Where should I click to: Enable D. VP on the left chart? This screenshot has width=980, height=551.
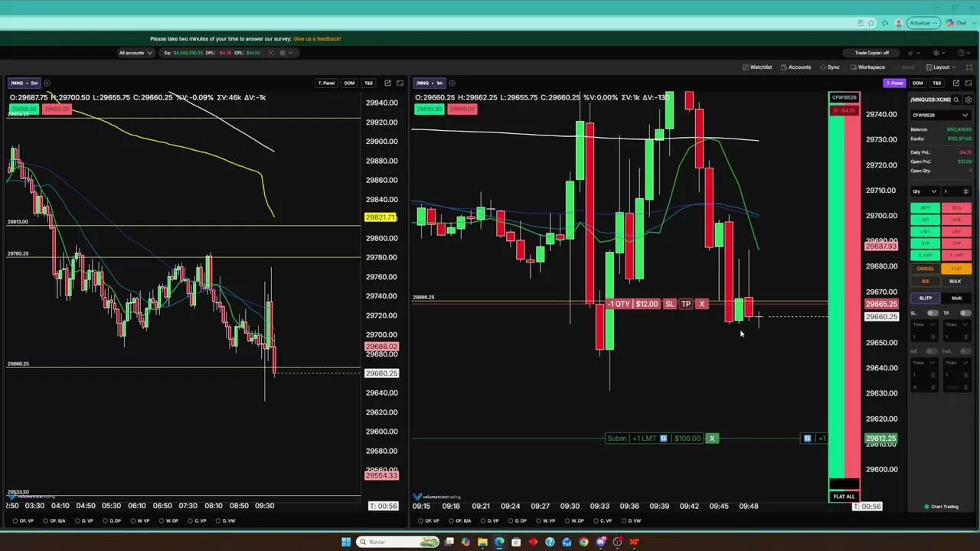point(83,520)
